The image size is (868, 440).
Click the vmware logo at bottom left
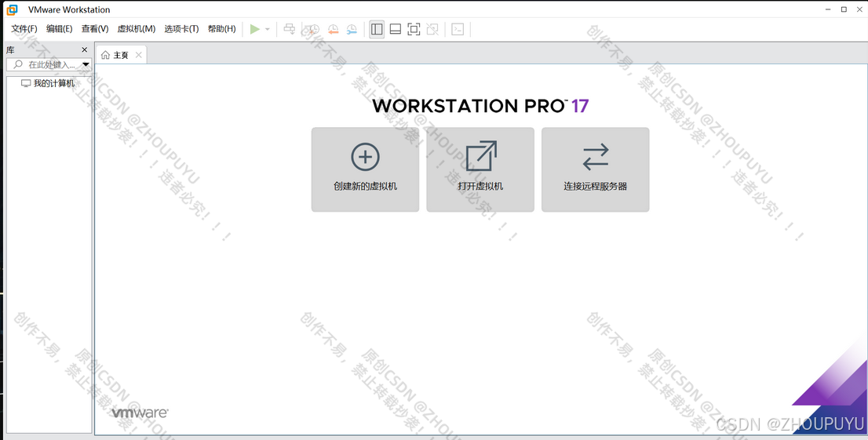click(140, 413)
